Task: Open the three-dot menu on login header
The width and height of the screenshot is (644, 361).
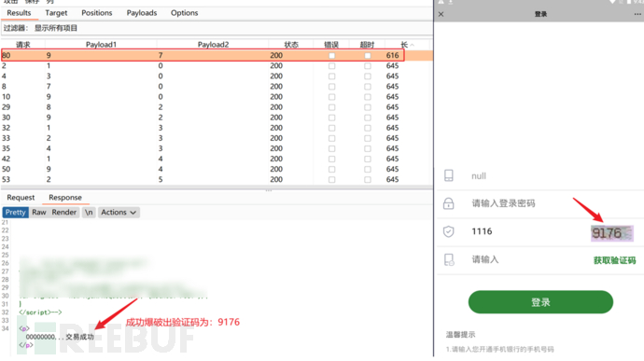Action: tap(637, 14)
